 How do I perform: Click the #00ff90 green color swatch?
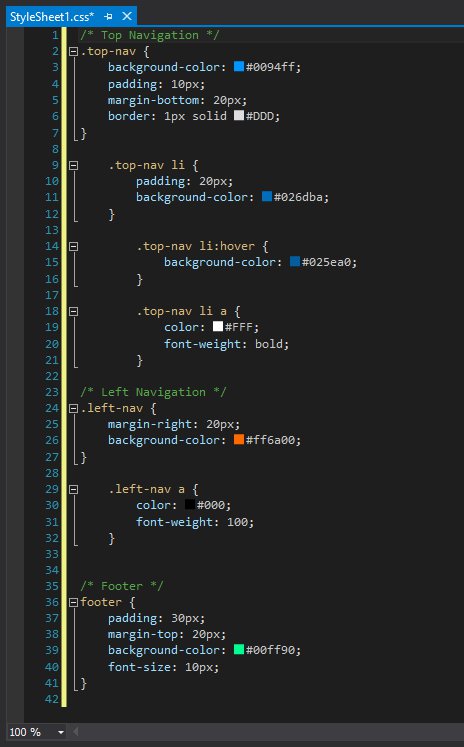tap(239, 649)
